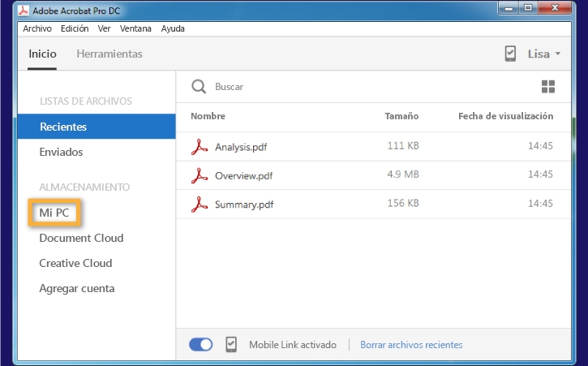Image resolution: width=588 pixels, height=366 pixels.
Task: Open the Enviados list
Action: click(61, 152)
